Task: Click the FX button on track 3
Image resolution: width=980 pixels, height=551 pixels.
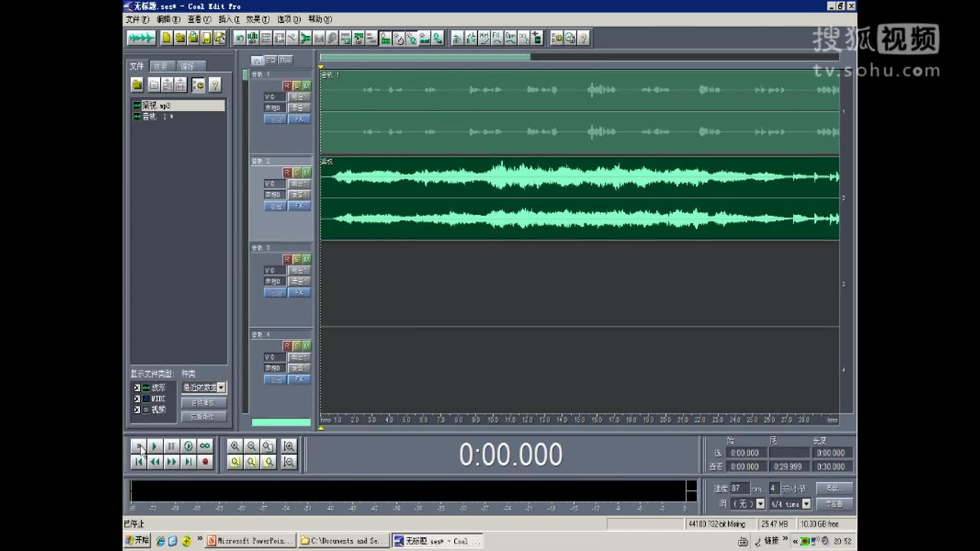Action: 300,292
